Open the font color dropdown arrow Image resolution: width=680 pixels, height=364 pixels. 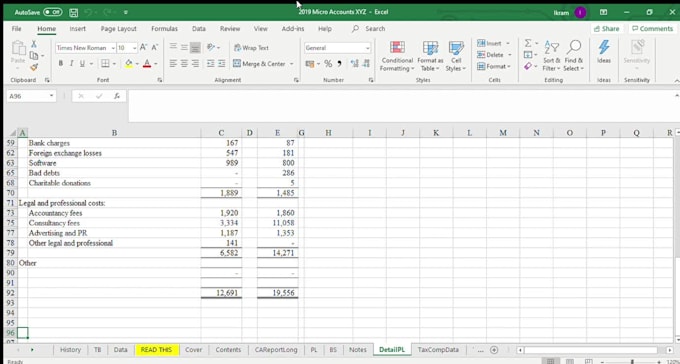[x=155, y=64]
